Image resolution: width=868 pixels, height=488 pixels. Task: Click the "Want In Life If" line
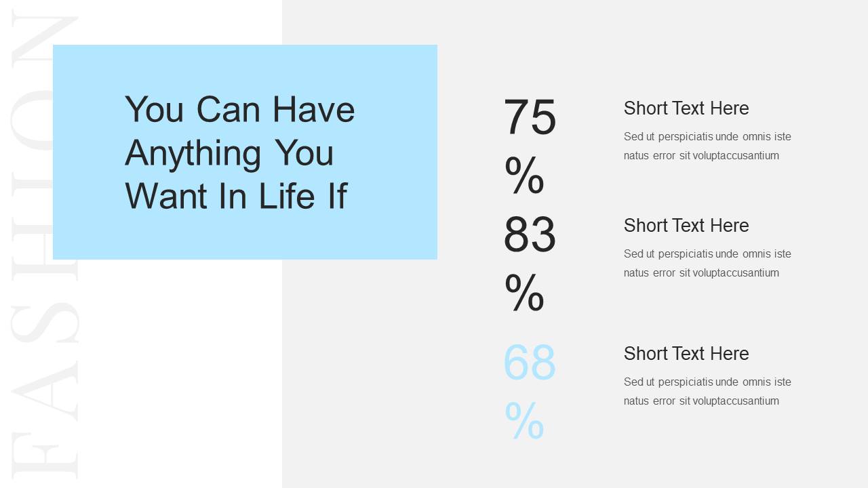pos(235,196)
